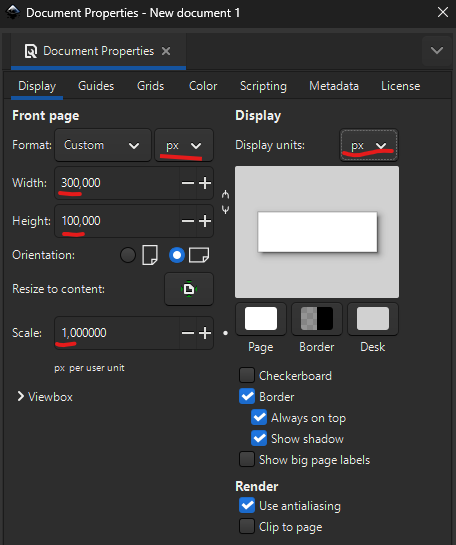This screenshot has height=545, width=456.
Task: Switch to the License tab
Action: tap(400, 86)
